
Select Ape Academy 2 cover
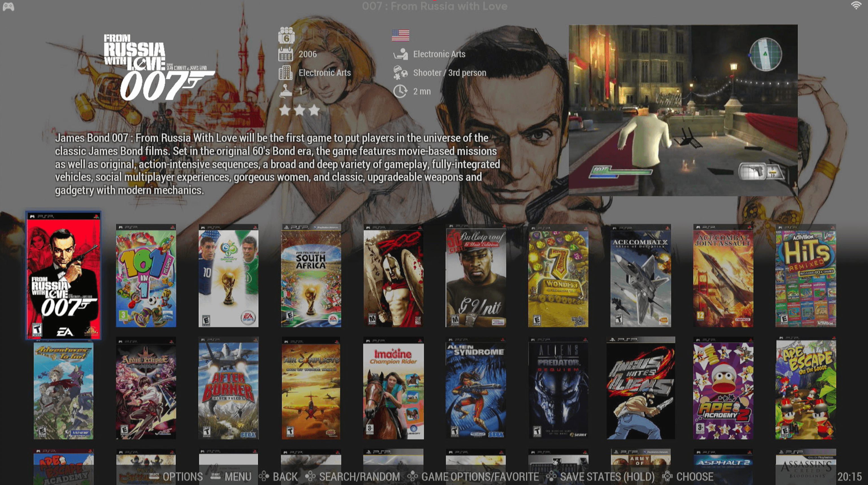coord(723,388)
